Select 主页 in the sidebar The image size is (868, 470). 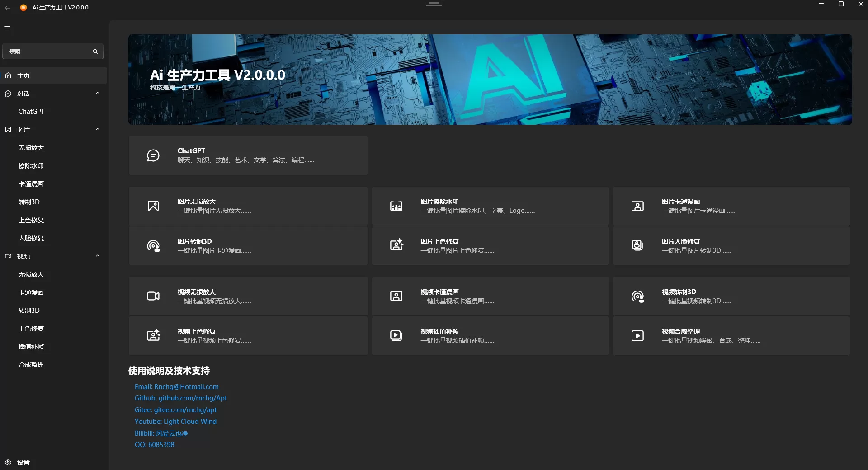24,75
